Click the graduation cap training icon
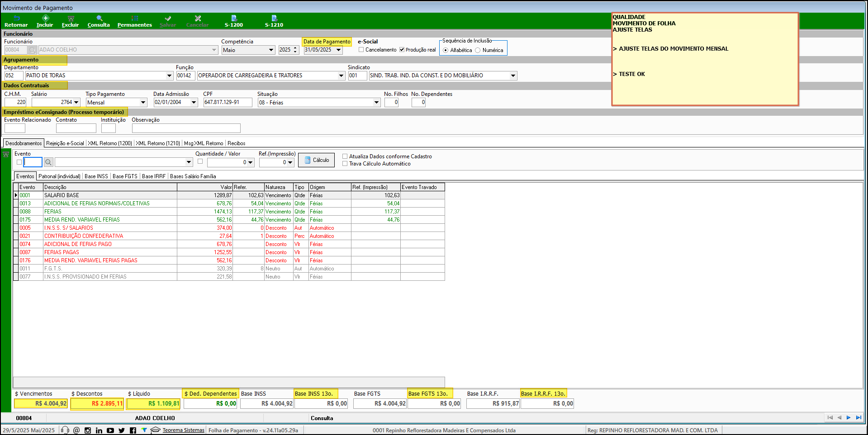 click(x=156, y=430)
